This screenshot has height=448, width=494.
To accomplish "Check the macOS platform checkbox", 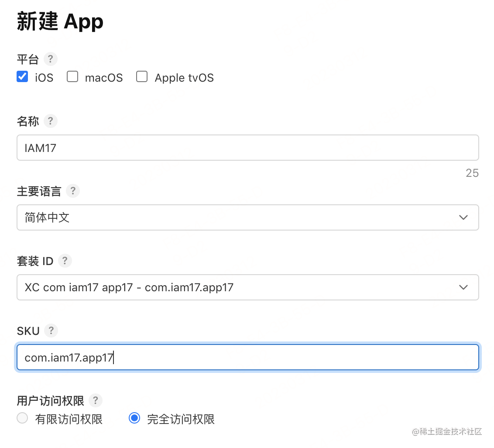I will [72, 76].
